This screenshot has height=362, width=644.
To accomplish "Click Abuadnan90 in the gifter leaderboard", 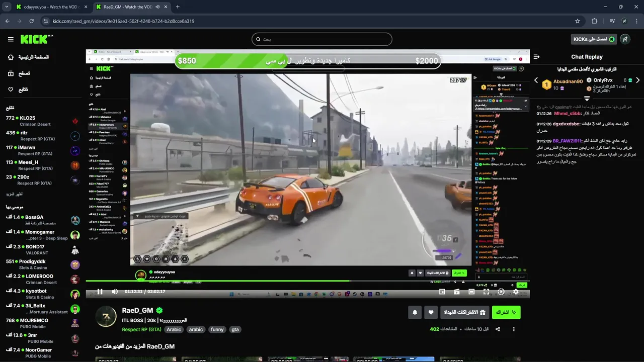I will (568, 81).
